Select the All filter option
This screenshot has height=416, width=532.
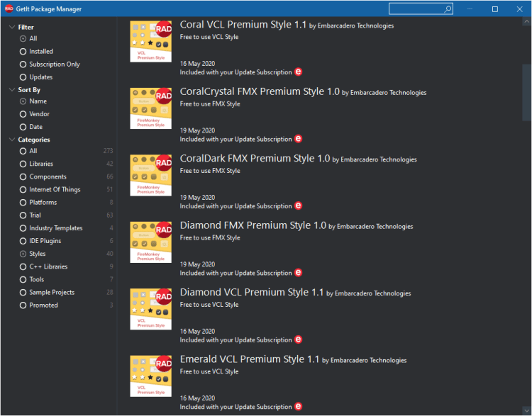click(28, 39)
